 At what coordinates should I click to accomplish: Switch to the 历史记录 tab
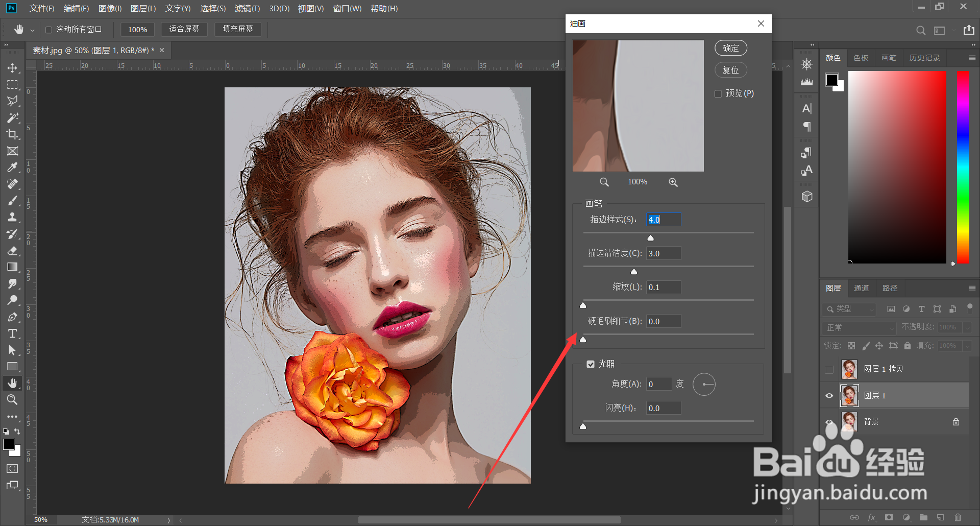click(924, 58)
